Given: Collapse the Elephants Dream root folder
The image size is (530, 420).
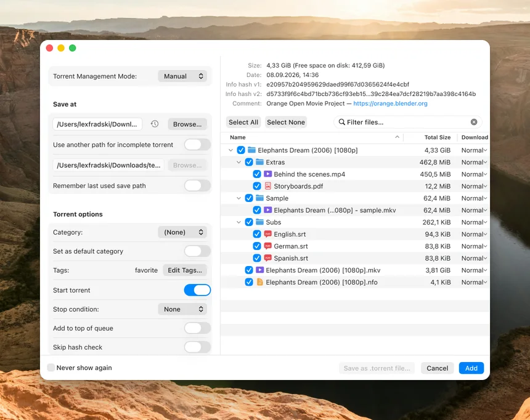Looking at the screenshot, I should click(230, 150).
